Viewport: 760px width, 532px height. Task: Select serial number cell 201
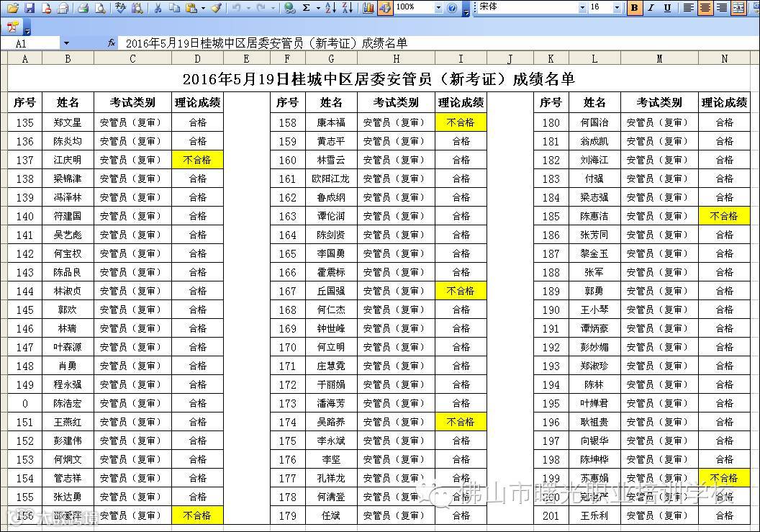pos(551,515)
